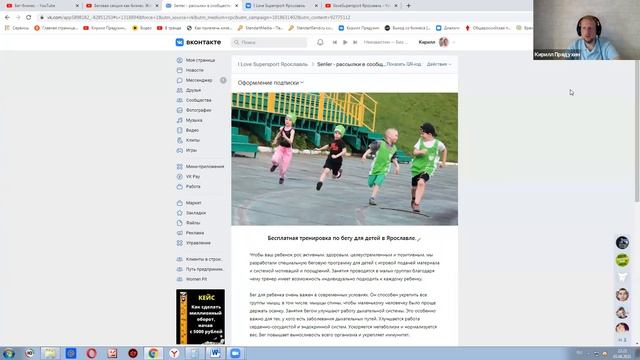640x360 pixels.
Task: Skip to previous track in header player
Action: point(335,42)
